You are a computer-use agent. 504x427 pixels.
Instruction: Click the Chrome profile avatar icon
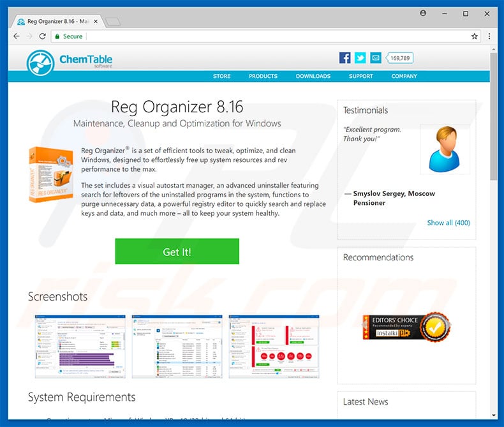(x=423, y=13)
